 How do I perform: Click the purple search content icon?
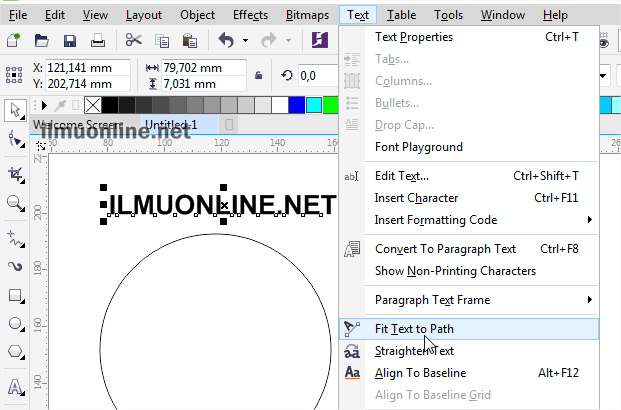pos(320,40)
